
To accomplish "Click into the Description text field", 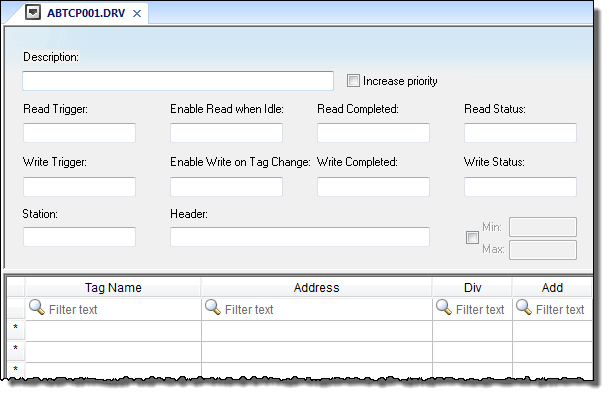I will tap(178, 81).
